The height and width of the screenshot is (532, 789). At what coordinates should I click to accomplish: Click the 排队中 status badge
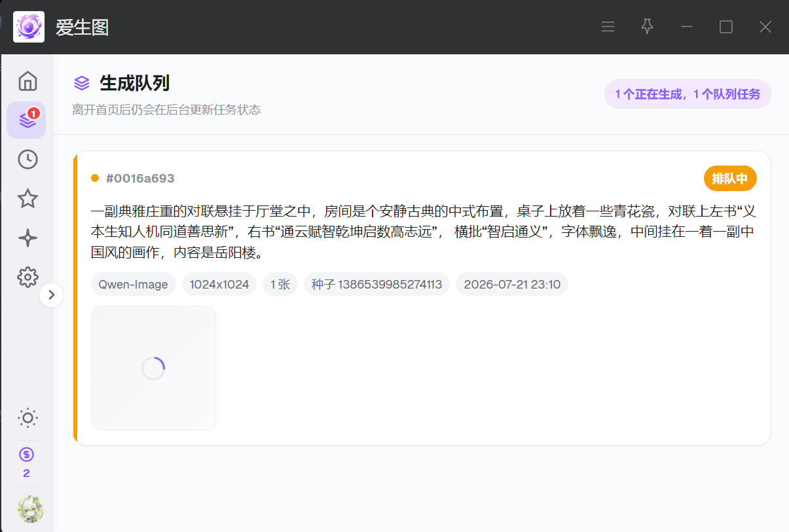(730, 179)
